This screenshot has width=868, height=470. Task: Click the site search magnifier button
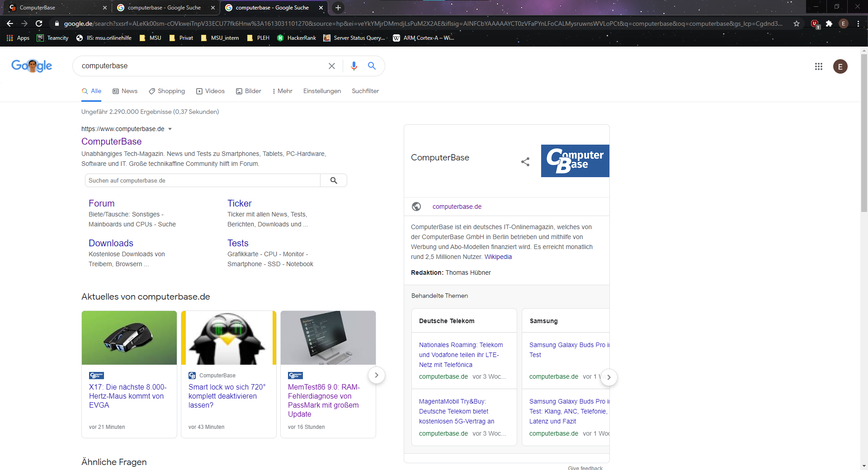334,180
